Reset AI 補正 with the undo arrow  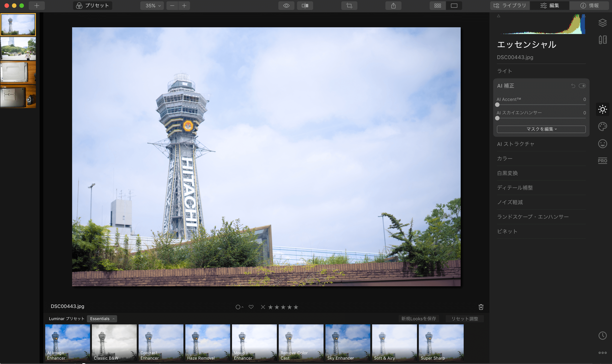[573, 86]
